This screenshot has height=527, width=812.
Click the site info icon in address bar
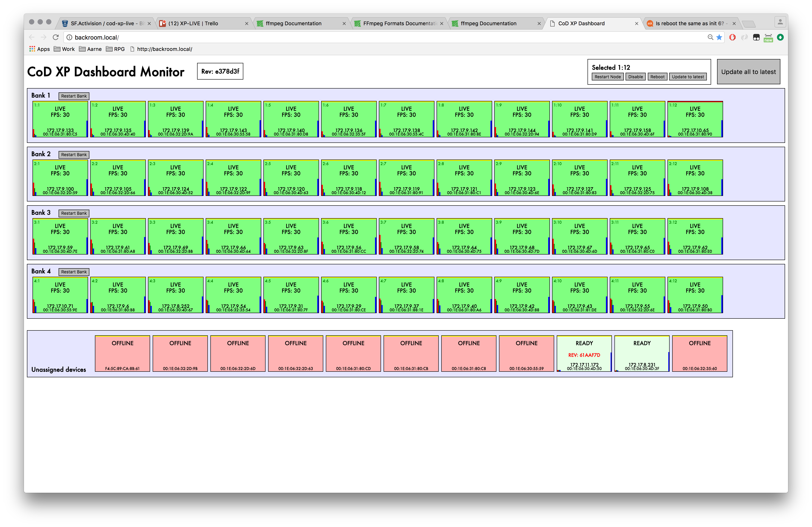click(x=69, y=37)
